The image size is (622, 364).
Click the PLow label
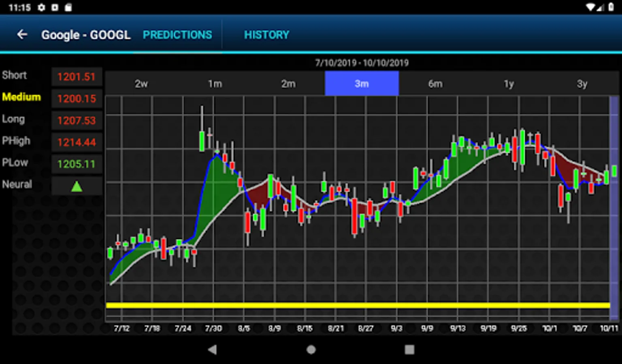pyautogui.click(x=15, y=163)
